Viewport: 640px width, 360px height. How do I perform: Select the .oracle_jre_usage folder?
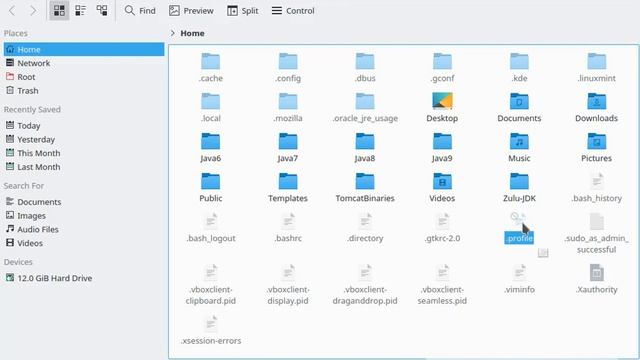365,108
